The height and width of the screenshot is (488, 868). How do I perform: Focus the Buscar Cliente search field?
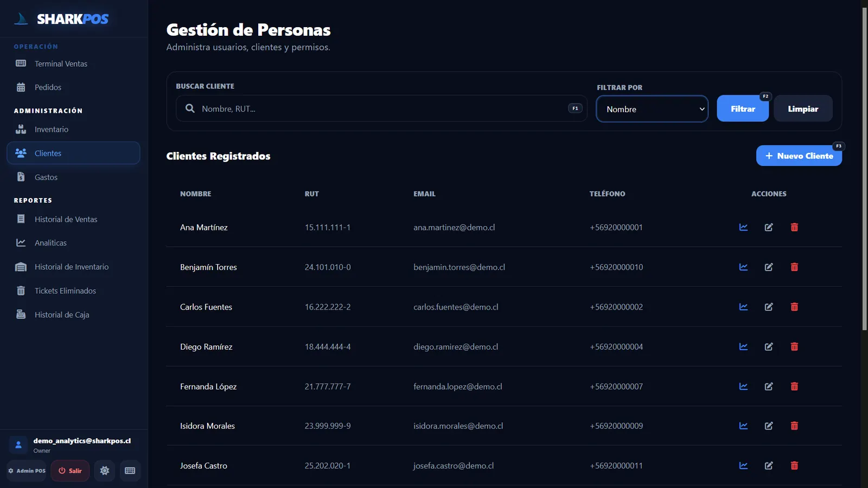(381, 108)
